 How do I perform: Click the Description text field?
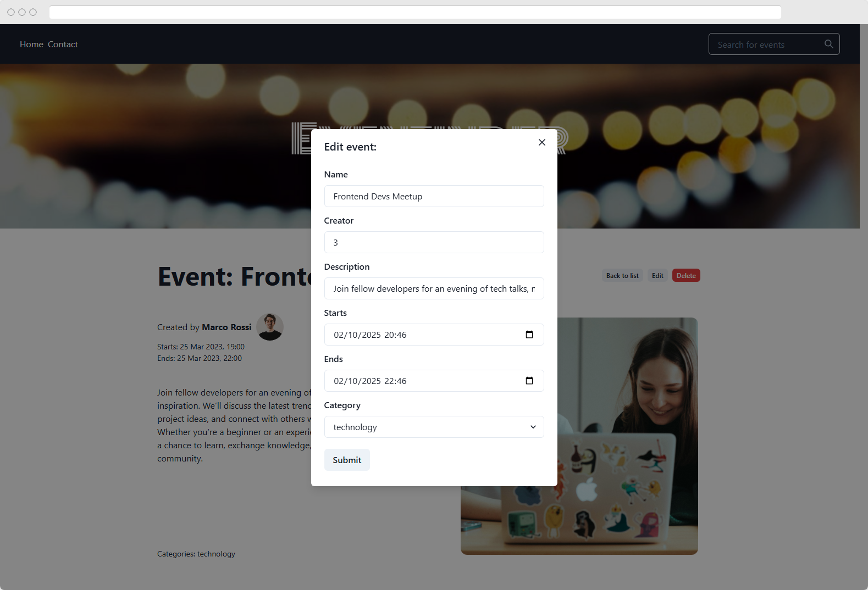point(434,288)
